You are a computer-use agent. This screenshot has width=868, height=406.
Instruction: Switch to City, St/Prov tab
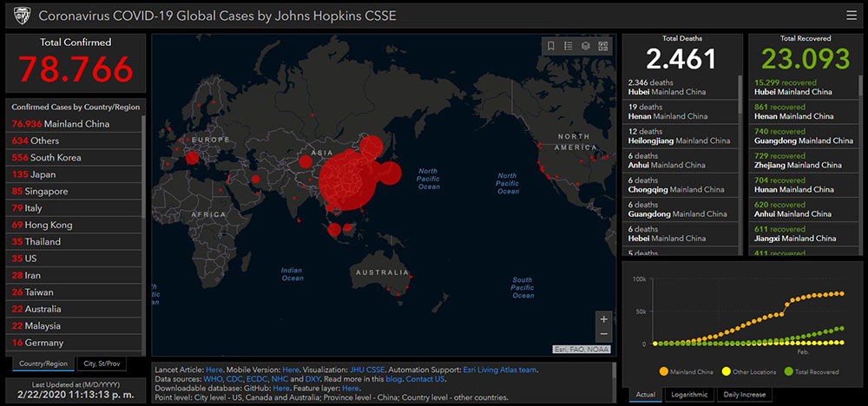point(102,363)
